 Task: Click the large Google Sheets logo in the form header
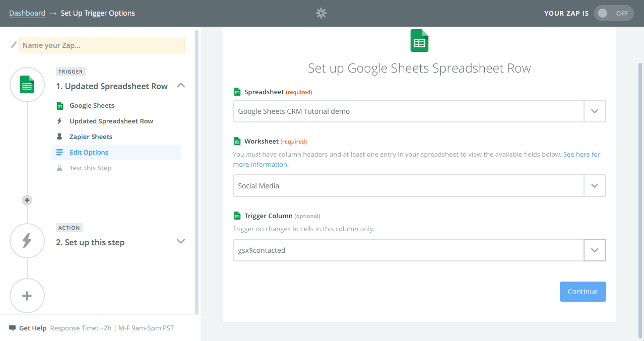click(x=419, y=40)
